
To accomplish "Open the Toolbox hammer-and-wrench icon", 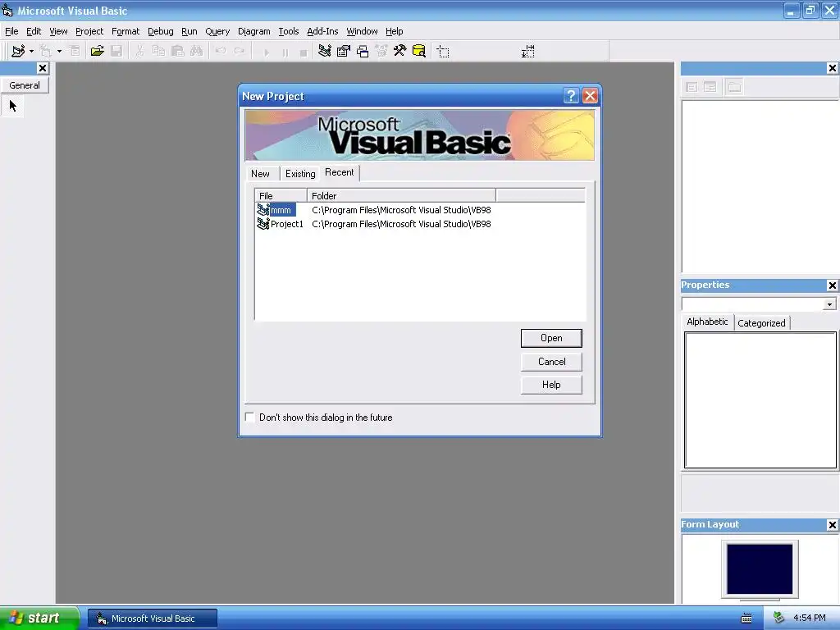I will point(400,51).
